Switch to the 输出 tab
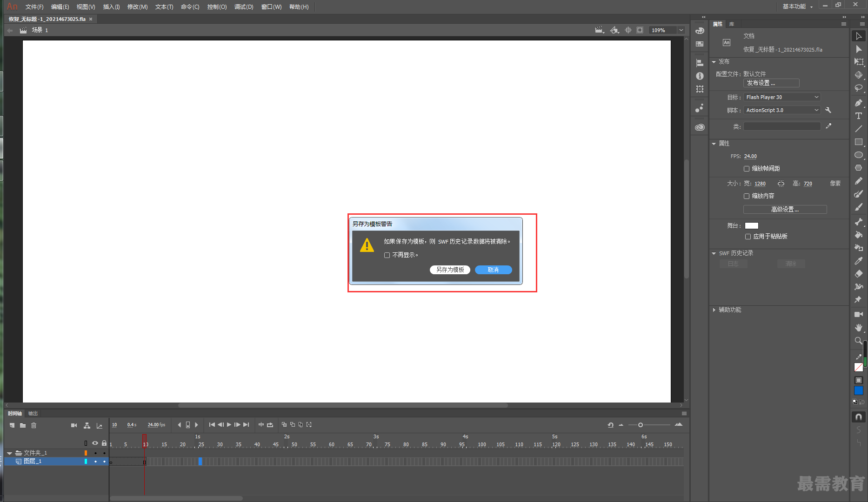 pyautogui.click(x=33, y=413)
